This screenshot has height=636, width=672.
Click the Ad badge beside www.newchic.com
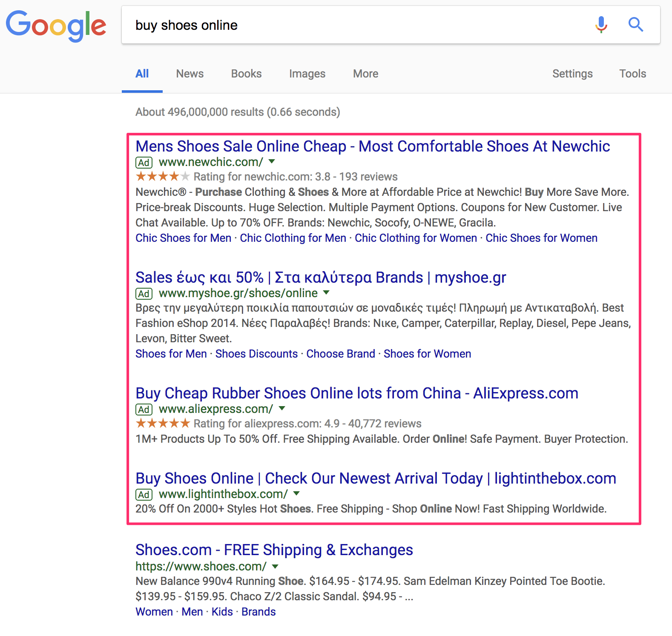[144, 163]
